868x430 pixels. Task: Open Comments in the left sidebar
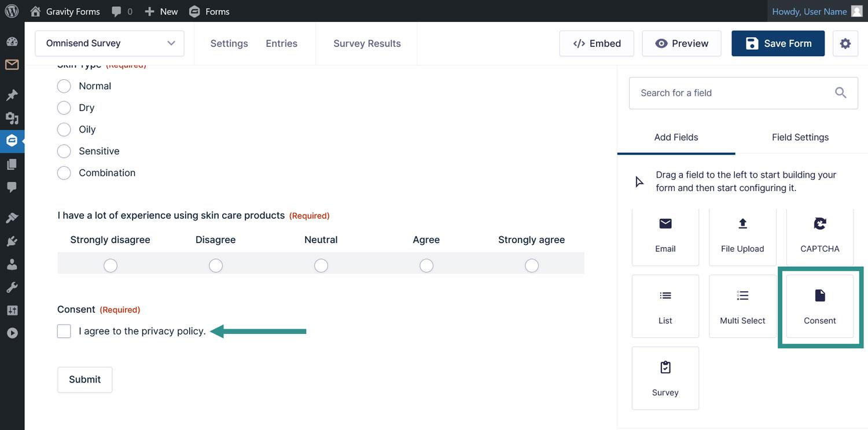click(x=12, y=187)
